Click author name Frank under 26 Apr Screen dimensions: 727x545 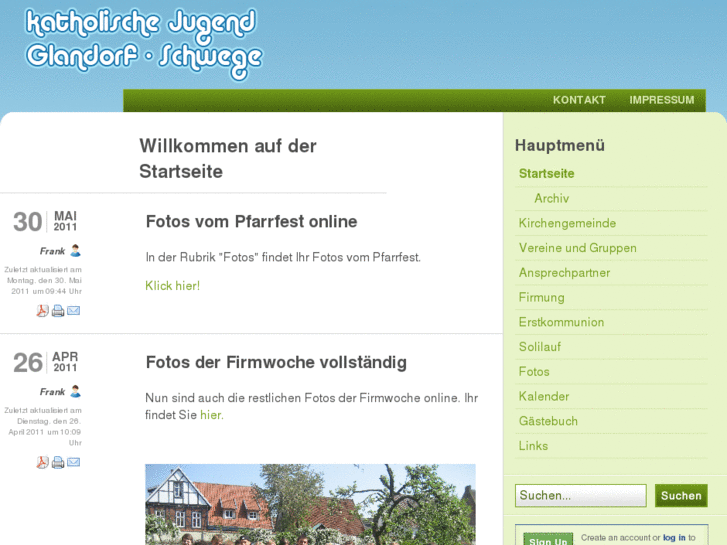(x=52, y=392)
